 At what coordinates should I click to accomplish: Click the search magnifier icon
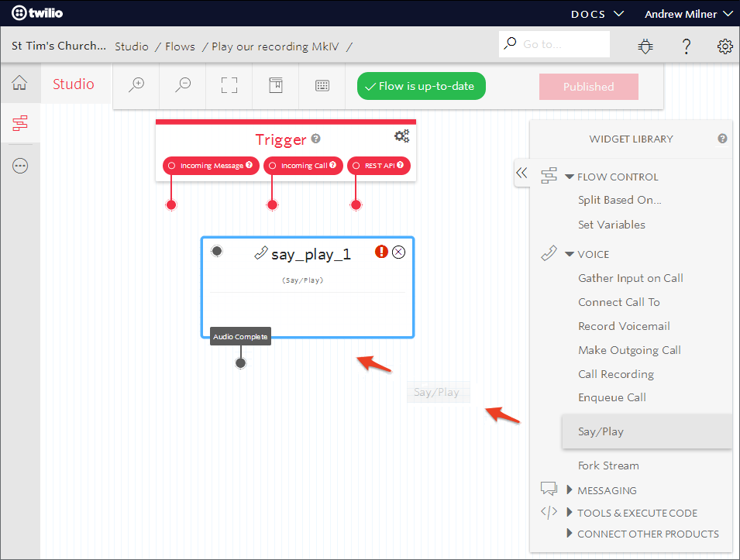tap(510, 43)
